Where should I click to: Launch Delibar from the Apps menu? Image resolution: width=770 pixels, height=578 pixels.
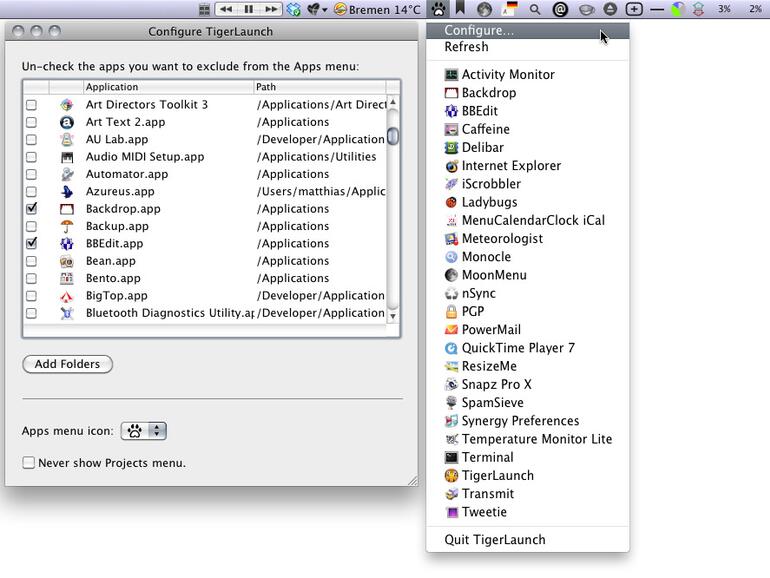click(527, 147)
